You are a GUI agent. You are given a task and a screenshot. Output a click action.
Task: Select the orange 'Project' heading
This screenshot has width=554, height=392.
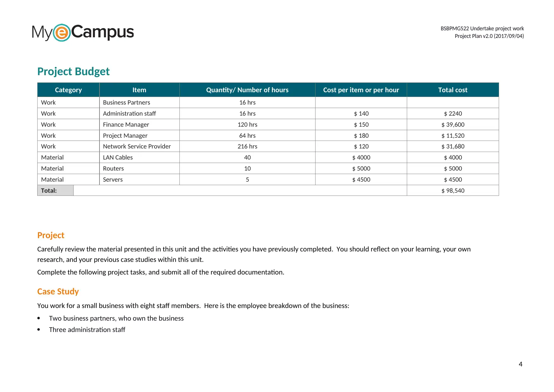[x=51, y=235]
